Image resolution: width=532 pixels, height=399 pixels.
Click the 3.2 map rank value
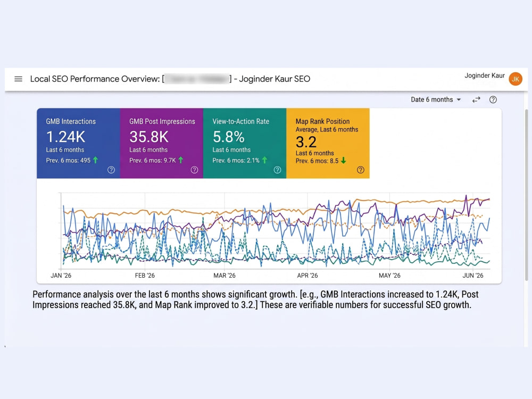click(x=306, y=142)
